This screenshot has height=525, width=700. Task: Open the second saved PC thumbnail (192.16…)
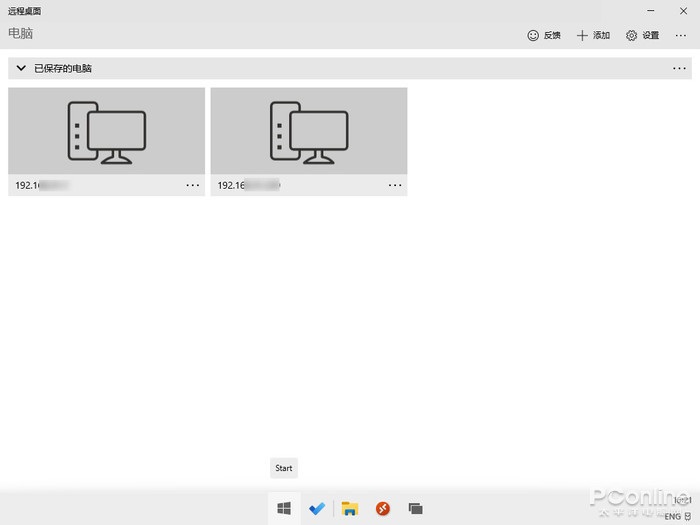coord(309,131)
